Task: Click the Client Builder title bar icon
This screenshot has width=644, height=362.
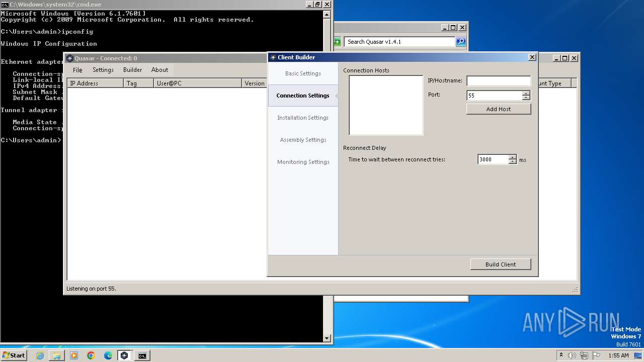Action: 273,57
